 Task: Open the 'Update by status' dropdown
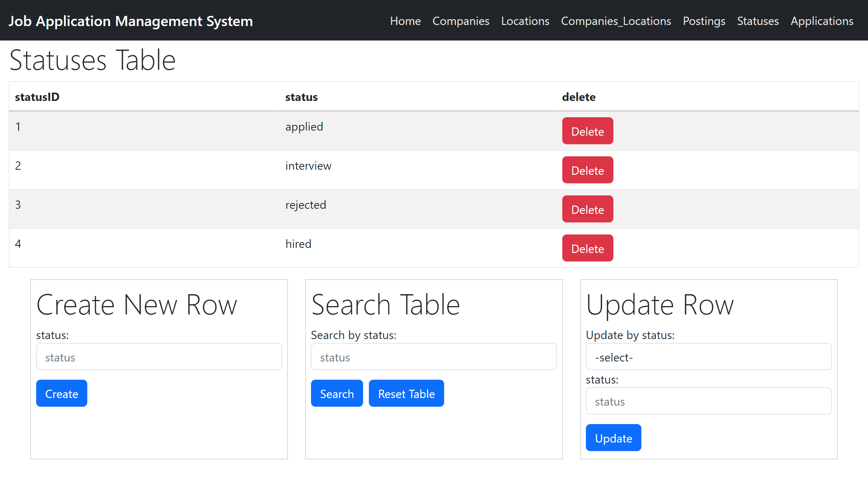[x=708, y=357]
